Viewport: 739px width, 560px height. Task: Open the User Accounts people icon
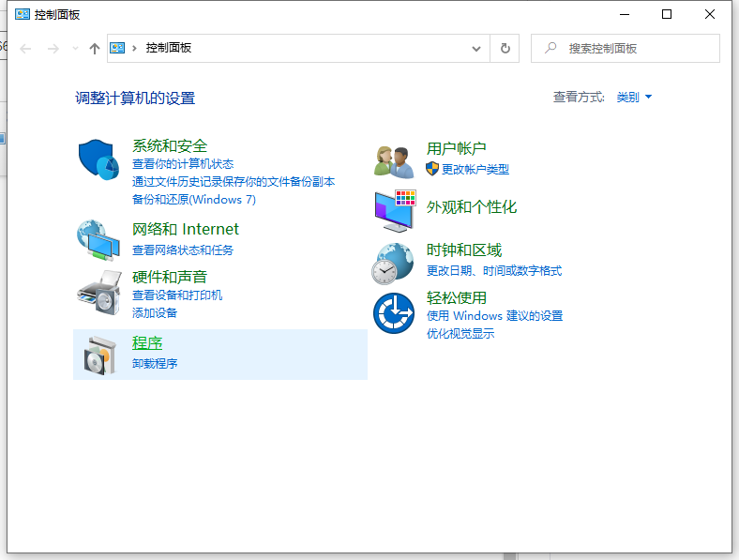point(394,161)
